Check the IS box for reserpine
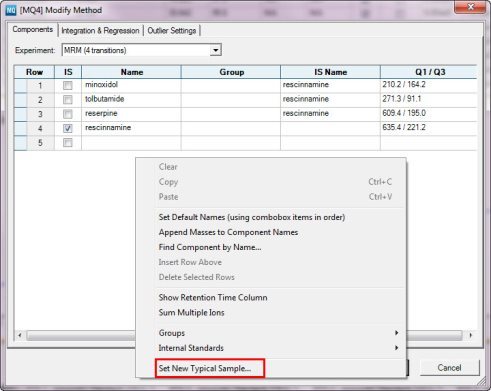This screenshot has height=391, width=491. pos(68,114)
